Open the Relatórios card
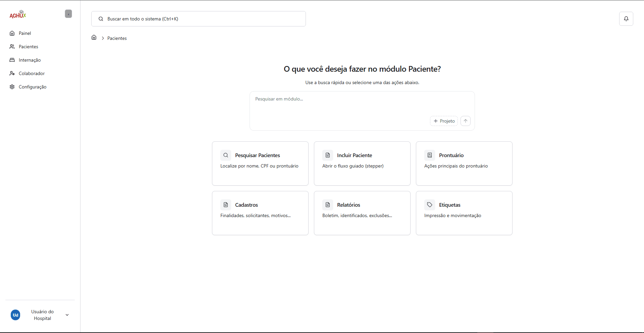644x333 pixels. coord(362,213)
